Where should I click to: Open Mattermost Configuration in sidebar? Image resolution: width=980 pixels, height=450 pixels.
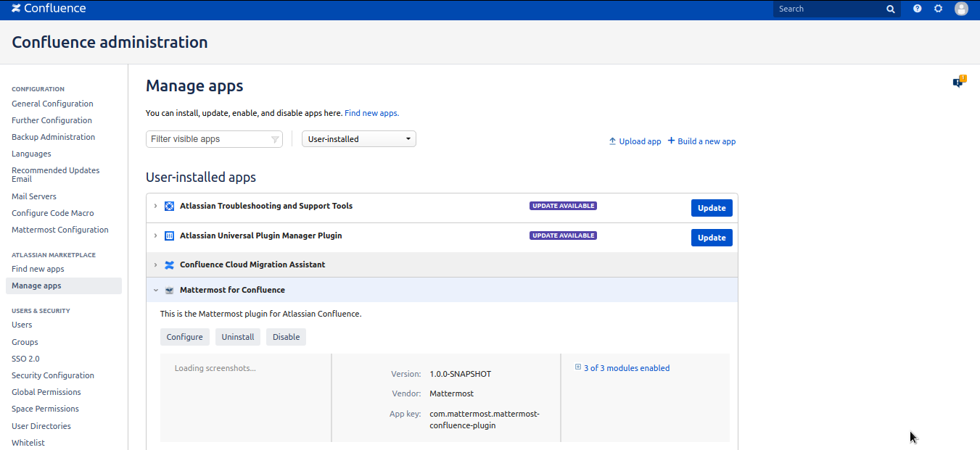(x=60, y=230)
